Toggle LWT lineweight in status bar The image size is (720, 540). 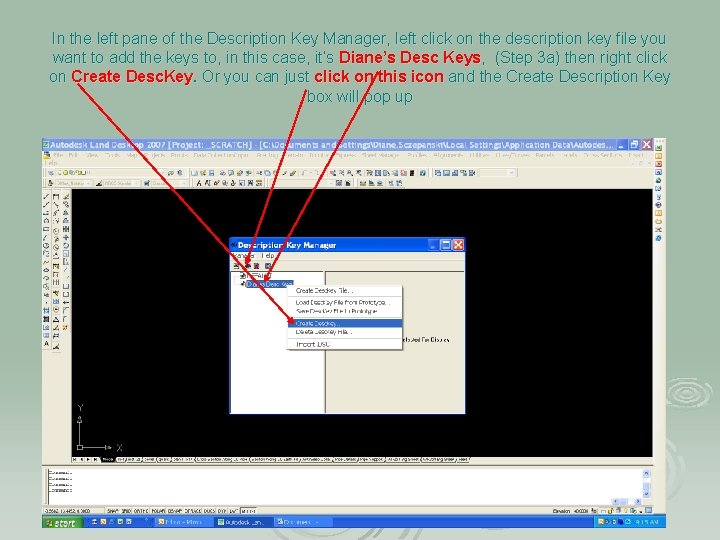(x=233, y=511)
